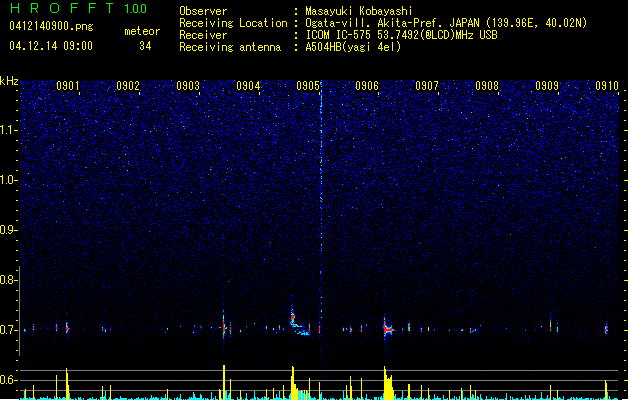Screen dimensions: 629x400
Task: Click the 0.8 kHz axis label
Action: pyautogui.click(x=9, y=280)
